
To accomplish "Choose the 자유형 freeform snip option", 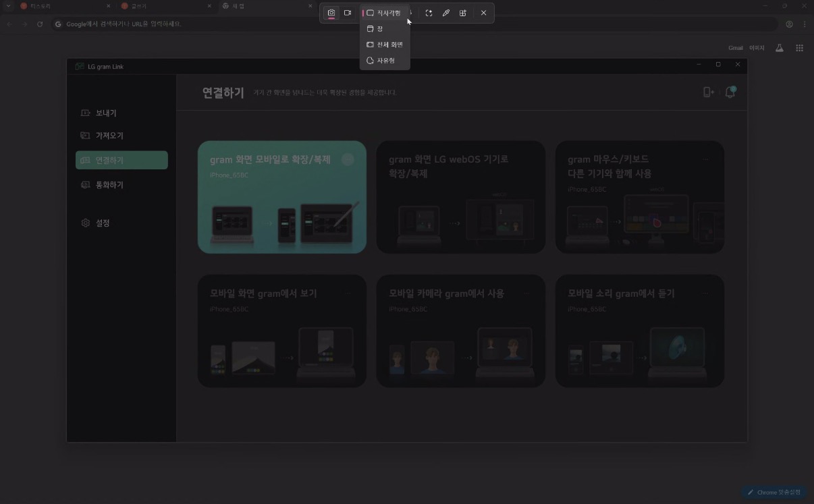I will click(x=385, y=61).
